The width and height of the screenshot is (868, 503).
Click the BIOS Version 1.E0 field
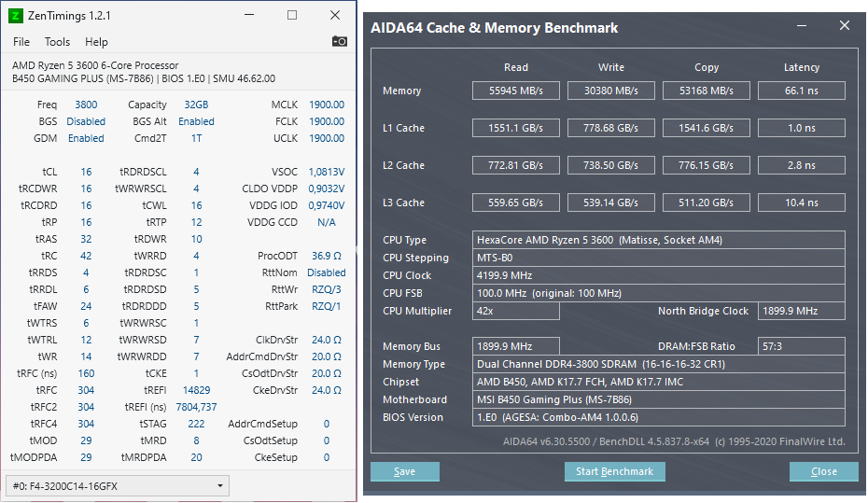pos(659,417)
